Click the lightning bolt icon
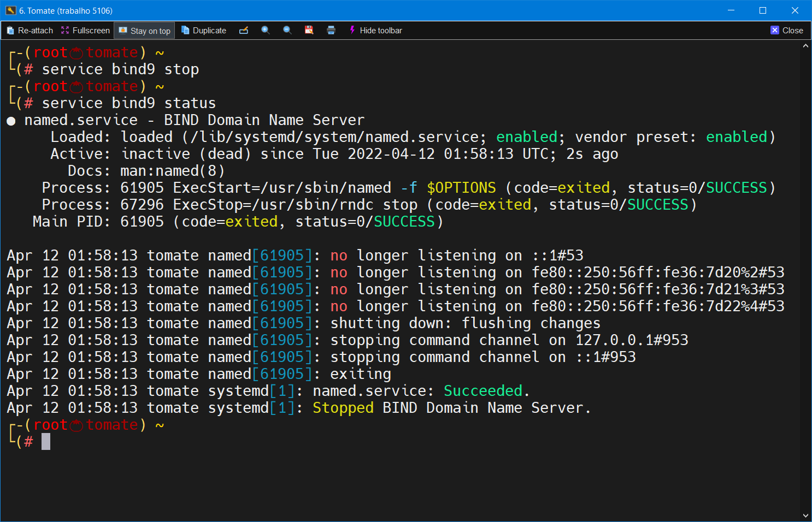The width and height of the screenshot is (812, 522). coord(352,31)
